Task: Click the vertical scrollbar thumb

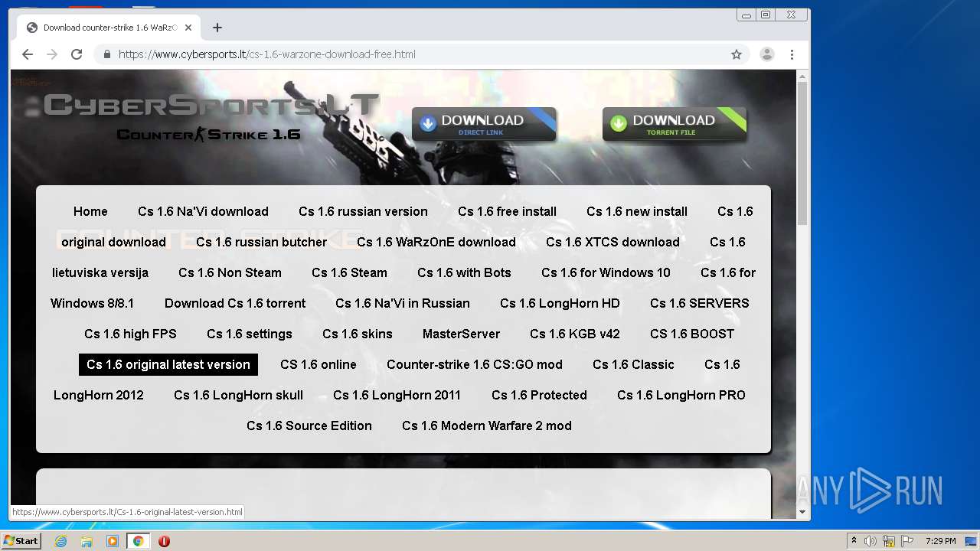Action: 802,153
